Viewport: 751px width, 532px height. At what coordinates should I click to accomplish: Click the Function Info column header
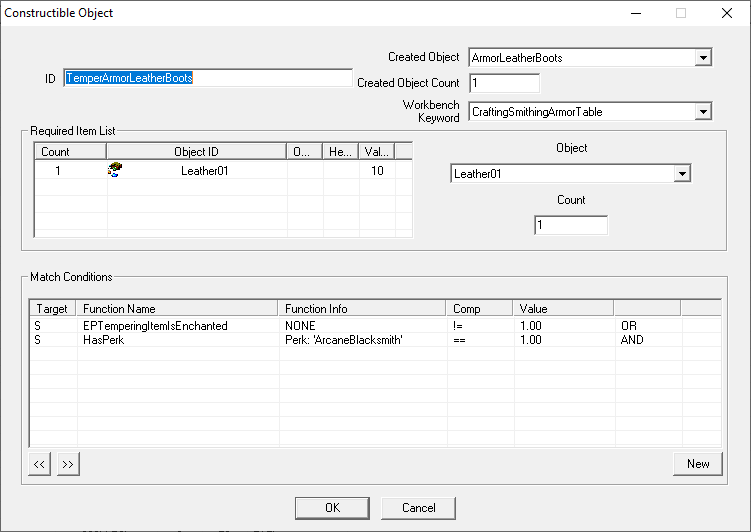[x=362, y=309]
